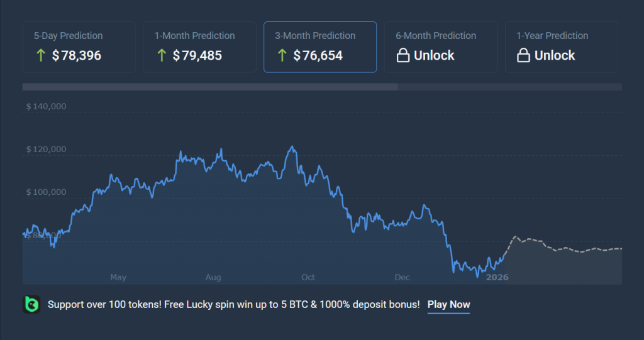Click the Dec label on the time axis
Image resolution: width=644 pixels, height=340 pixels.
[402, 277]
